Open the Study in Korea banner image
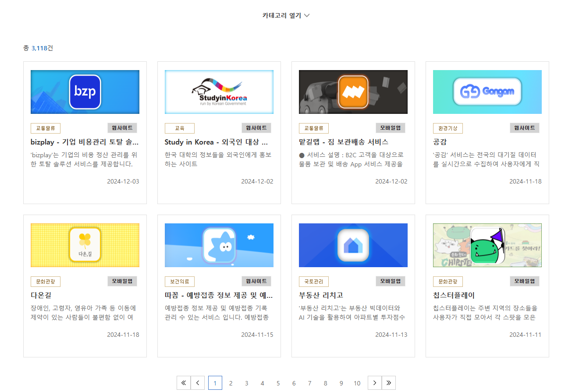Viewport: 572px width, 392px height. click(219, 92)
